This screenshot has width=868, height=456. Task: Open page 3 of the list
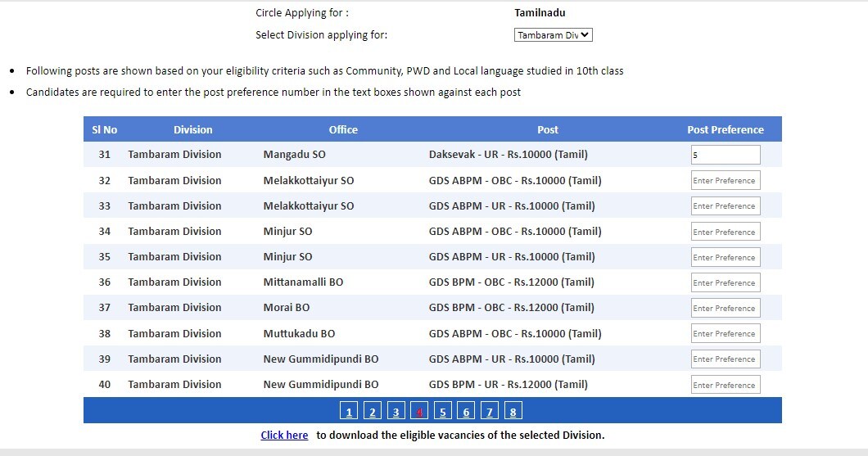pos(396,412)
